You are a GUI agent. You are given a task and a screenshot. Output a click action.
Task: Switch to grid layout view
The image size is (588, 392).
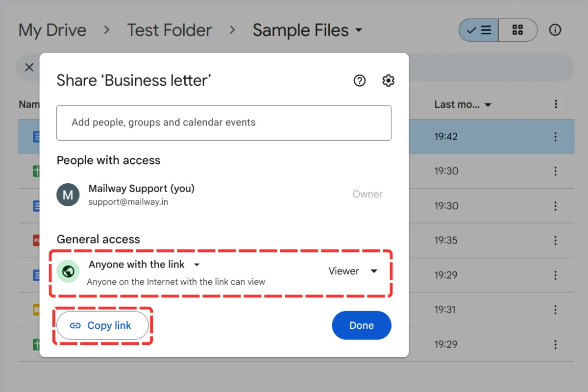point(517,30)
